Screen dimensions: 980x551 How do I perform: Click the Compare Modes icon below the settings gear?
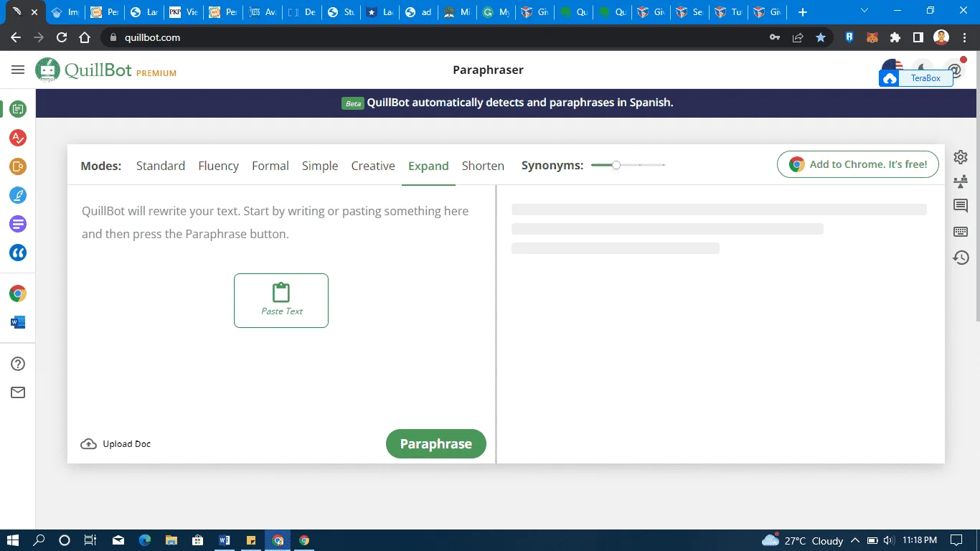961,182
